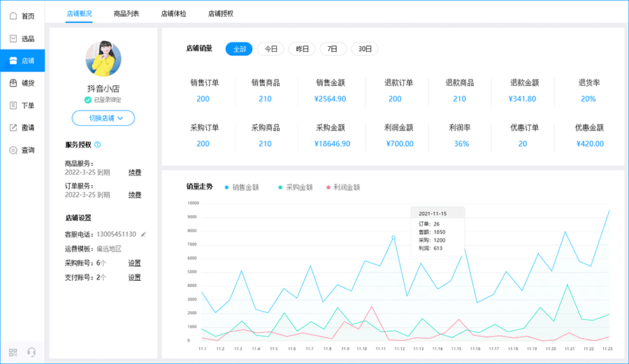This screenshot has height=364, width=629.
Task: Toggle the 利润金额 pink legend dot
Action: [328, 188]
